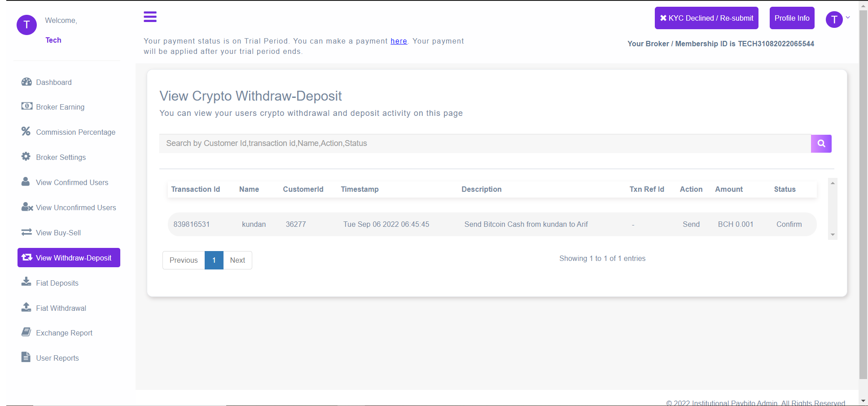Screen dimensions: 868x406
Task: Click the View Unconfirmed Users icon
Action: click(x=26, y=207)
